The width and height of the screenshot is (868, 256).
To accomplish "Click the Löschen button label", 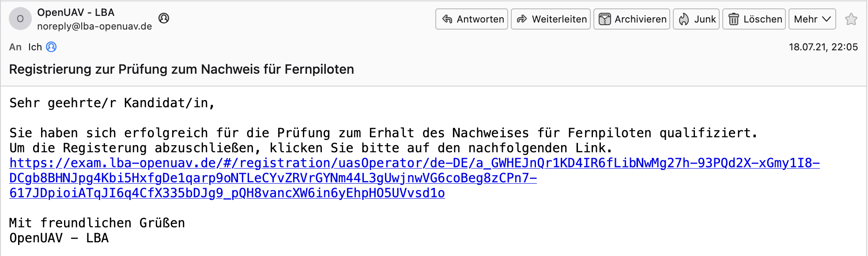I will tap(763, 19).
